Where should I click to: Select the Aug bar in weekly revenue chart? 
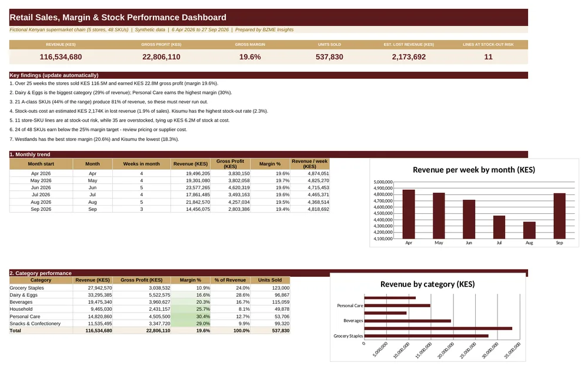529,230
